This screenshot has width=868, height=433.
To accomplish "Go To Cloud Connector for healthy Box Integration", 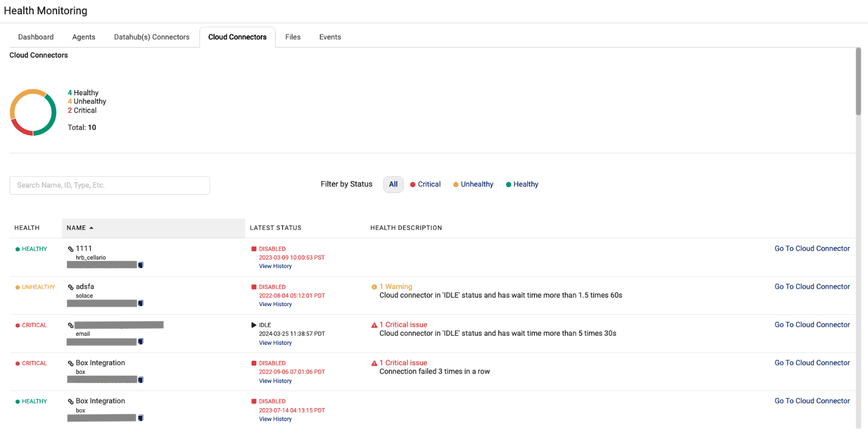I will 812,401.
